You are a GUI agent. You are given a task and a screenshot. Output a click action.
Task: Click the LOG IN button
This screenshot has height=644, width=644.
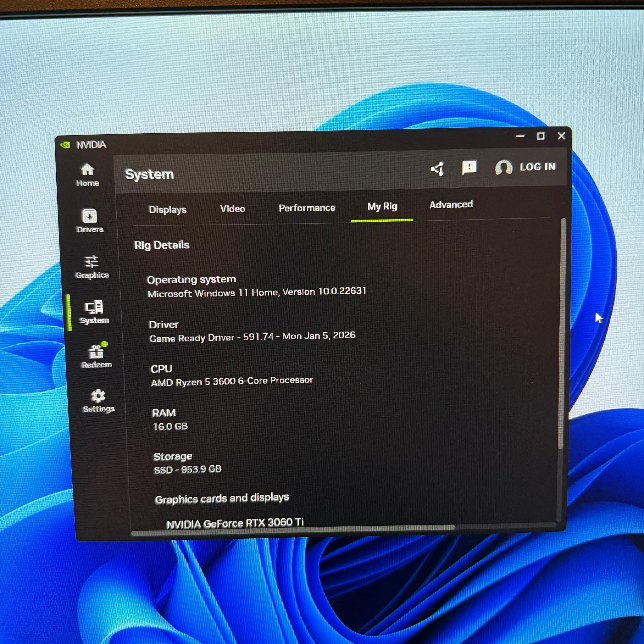pyautogui.click(x=538, y=167)
